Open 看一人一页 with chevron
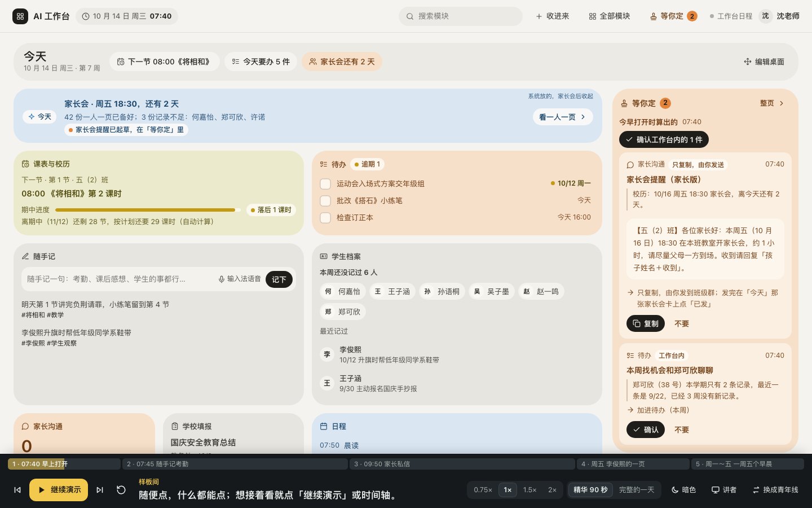 coord(563,117)
